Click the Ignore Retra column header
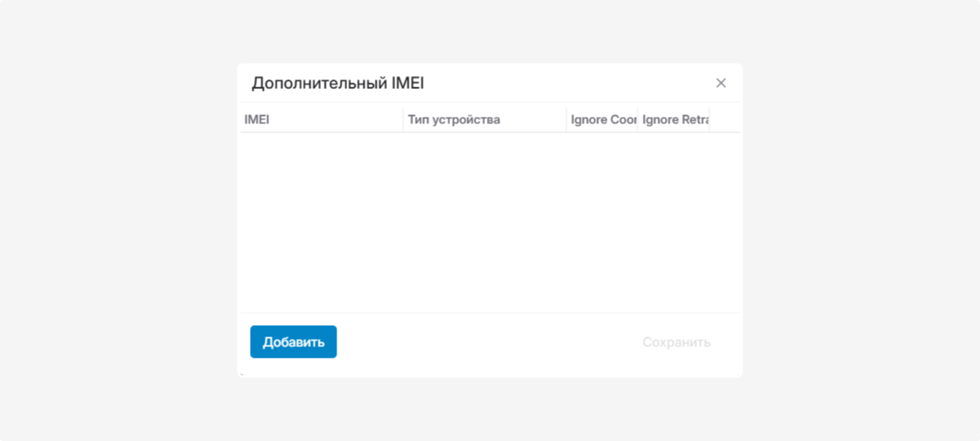 [674, 120]
